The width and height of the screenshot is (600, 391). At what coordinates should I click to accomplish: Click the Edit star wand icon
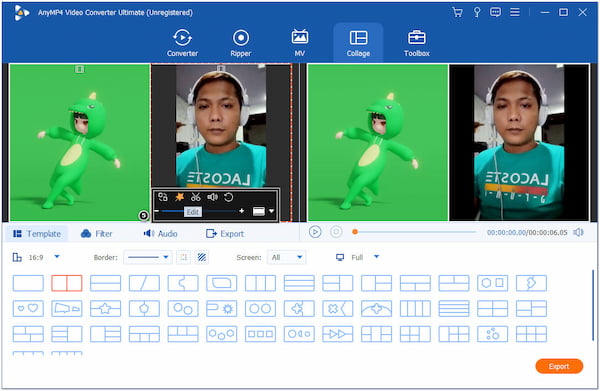179,197
